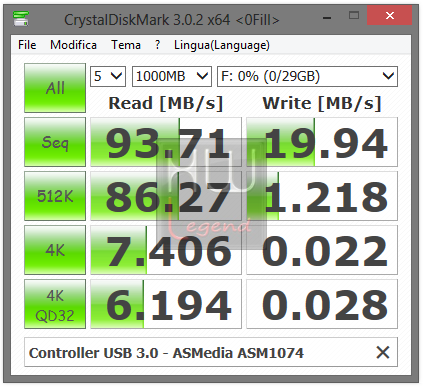
Task: Open the File menu
Action: 27,45
